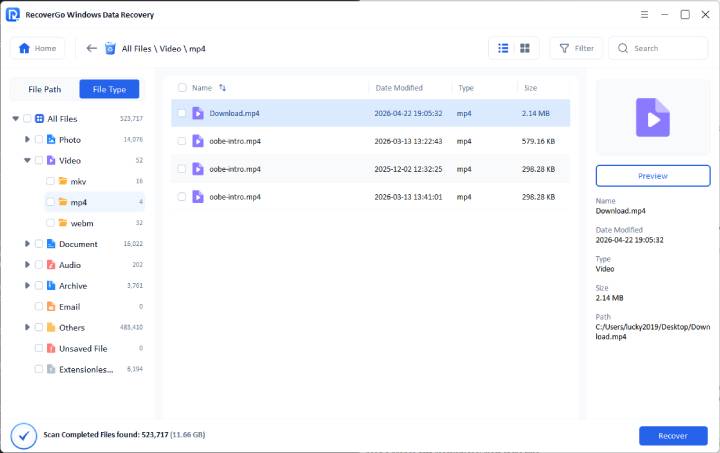Check the oobe-intro.mp4 2025-12-02 row checkbox
This screenshot has width=720, height=453.
click(182, 169)
